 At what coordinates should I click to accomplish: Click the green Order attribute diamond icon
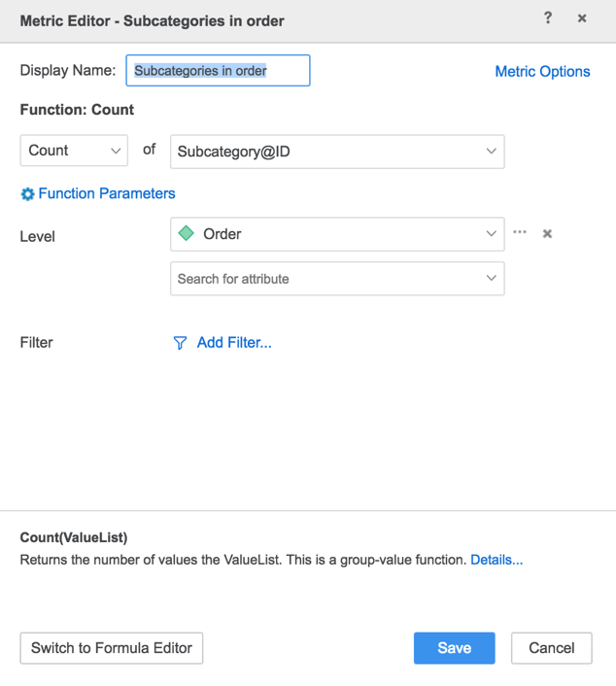[x=186, y=233]
